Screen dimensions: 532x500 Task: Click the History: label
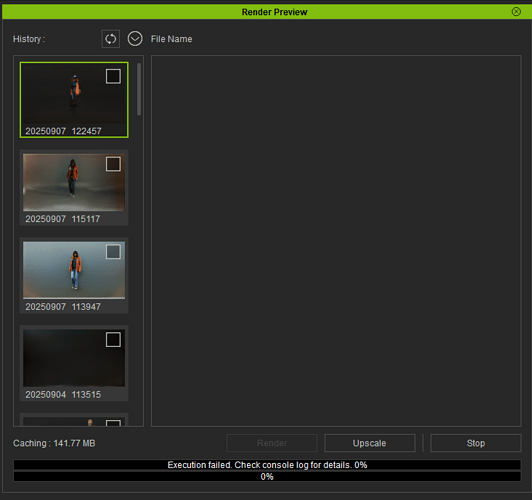29,39
